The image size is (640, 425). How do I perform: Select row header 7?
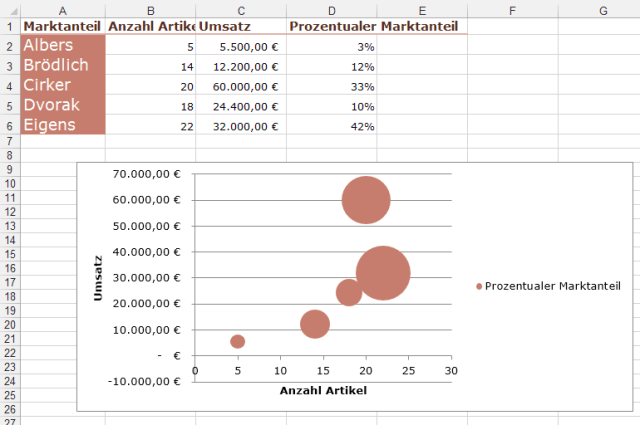(9, 142)
